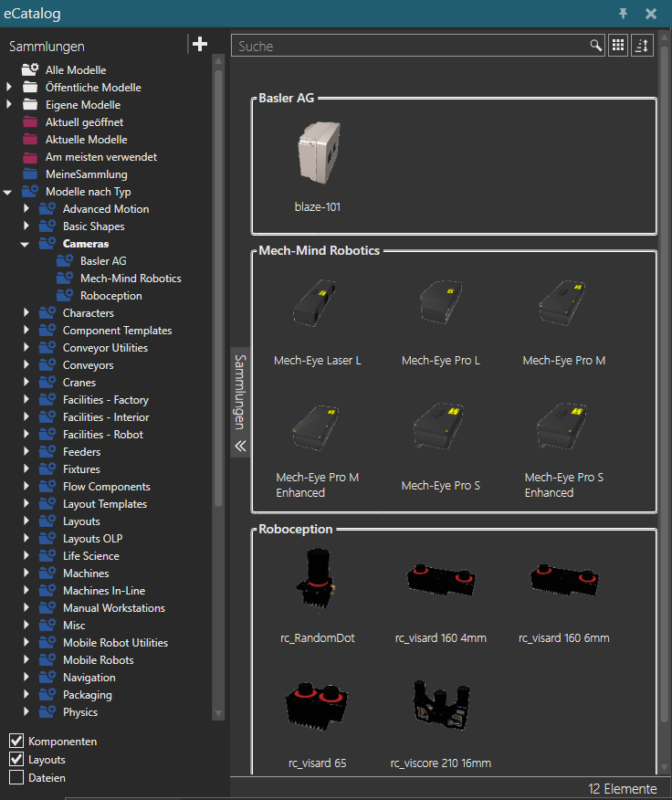
Task: Collapse the Sammlungen panel with the double chevron
Action: (x=240, y=446)
